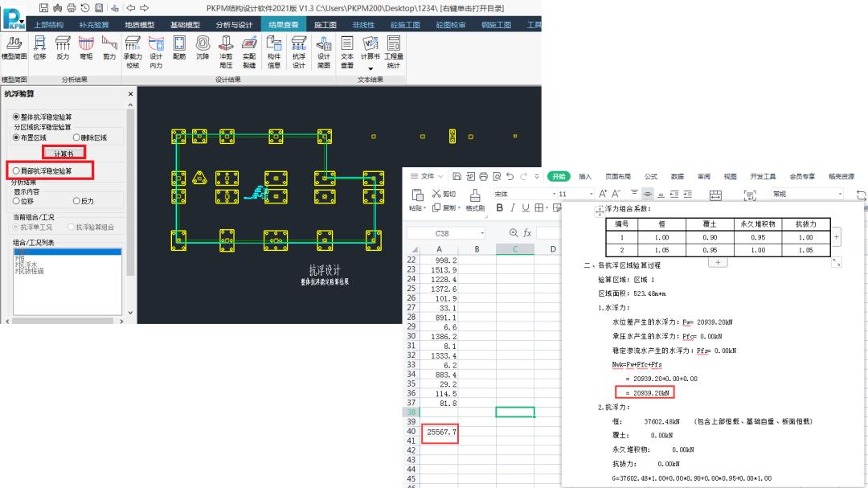Click the 开始 button in WPS ribbon
Image resolution: width=868 pixels, height=488 pixels.
[x=558, y=176]
